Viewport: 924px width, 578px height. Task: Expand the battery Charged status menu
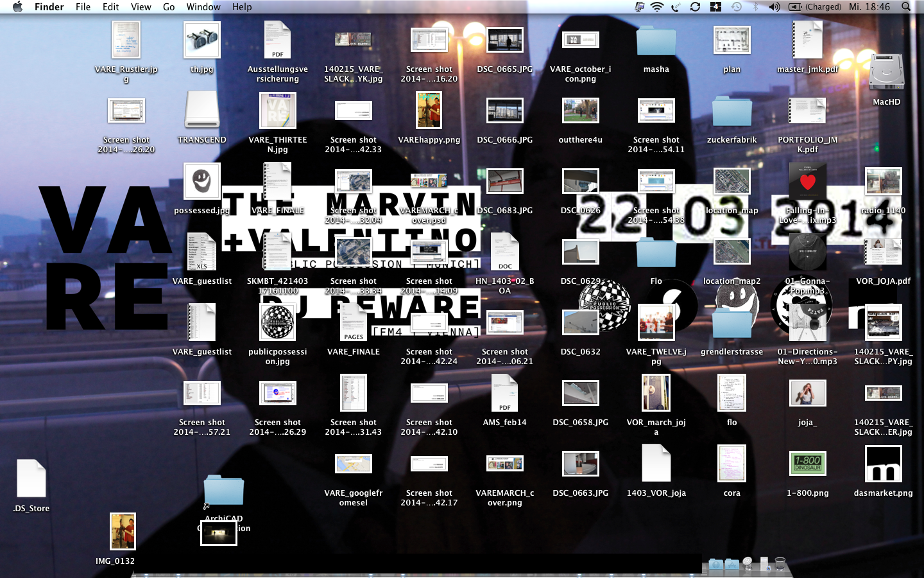(815, 7)
